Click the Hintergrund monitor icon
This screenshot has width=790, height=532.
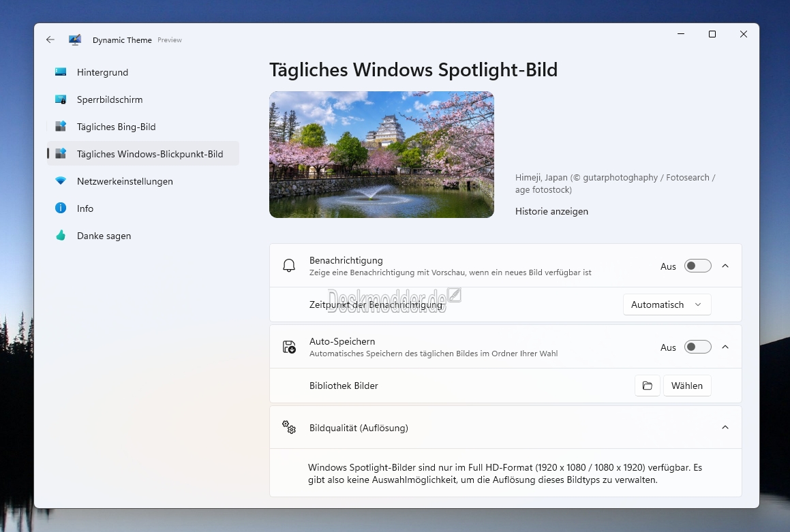[x=61, y=72]
